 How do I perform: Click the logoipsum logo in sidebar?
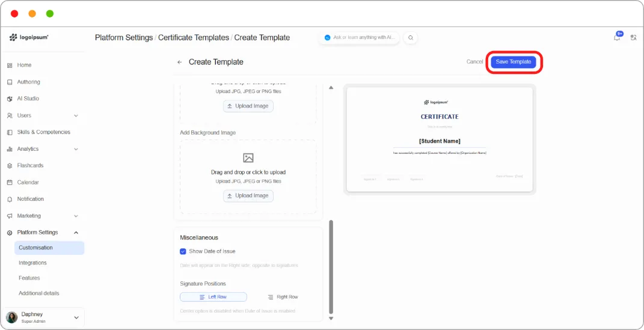pyautogui.click(x=29, y=37)
